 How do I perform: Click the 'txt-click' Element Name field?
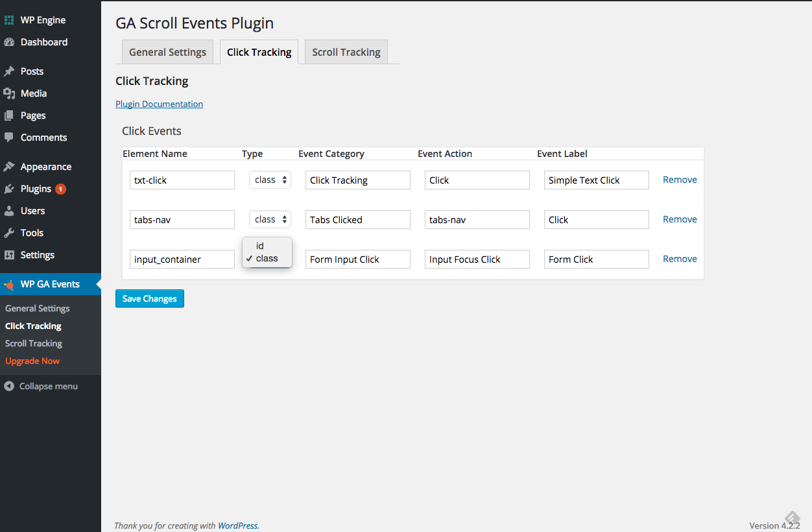(x=182, y=180)
